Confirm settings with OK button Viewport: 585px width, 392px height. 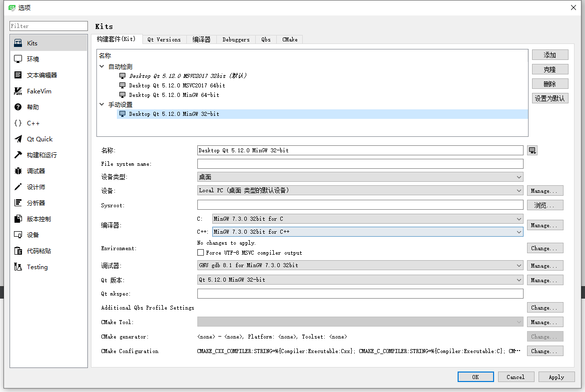click(476, 377)
